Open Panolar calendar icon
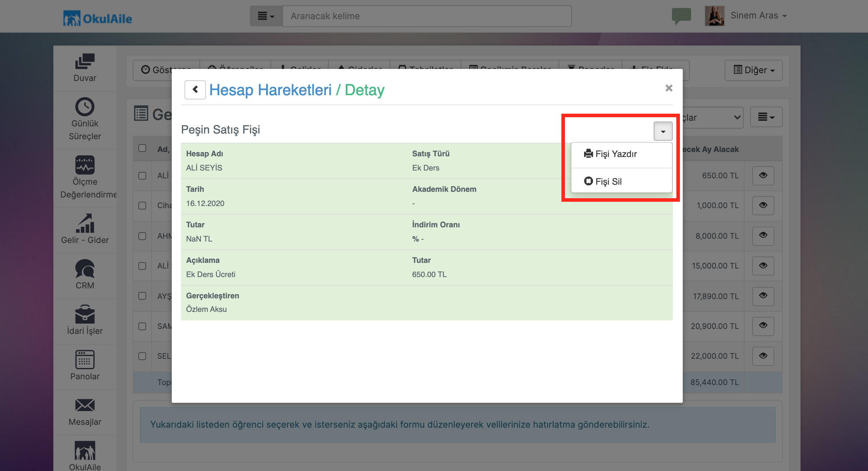The height and width of the screenshot is (471, 868). [85, 359]
